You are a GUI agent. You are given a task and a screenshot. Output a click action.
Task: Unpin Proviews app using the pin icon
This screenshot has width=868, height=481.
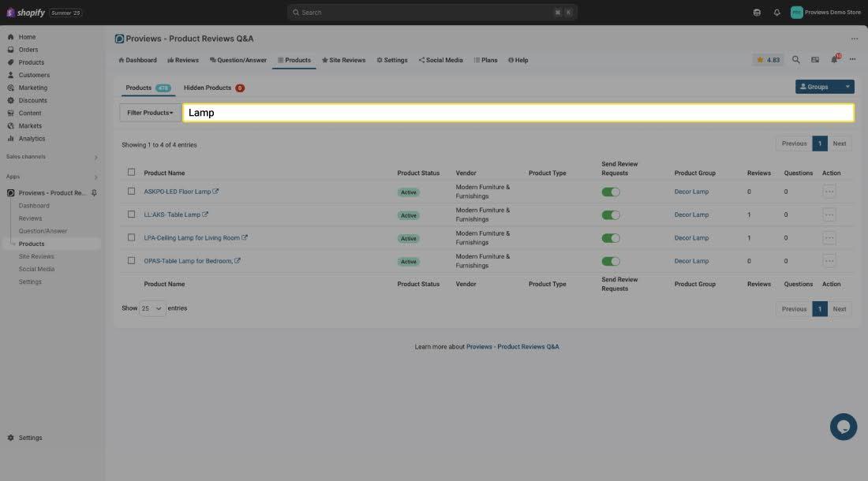tap(95, 193)
